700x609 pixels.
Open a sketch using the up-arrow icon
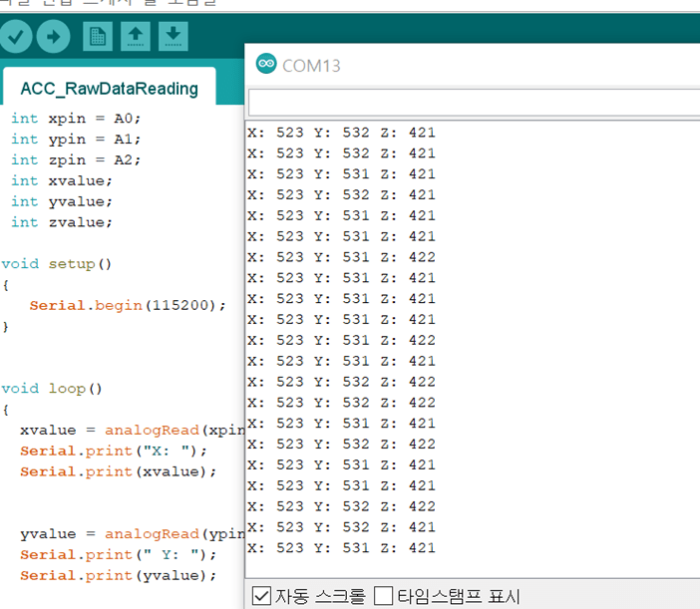[x=136, y=38]
